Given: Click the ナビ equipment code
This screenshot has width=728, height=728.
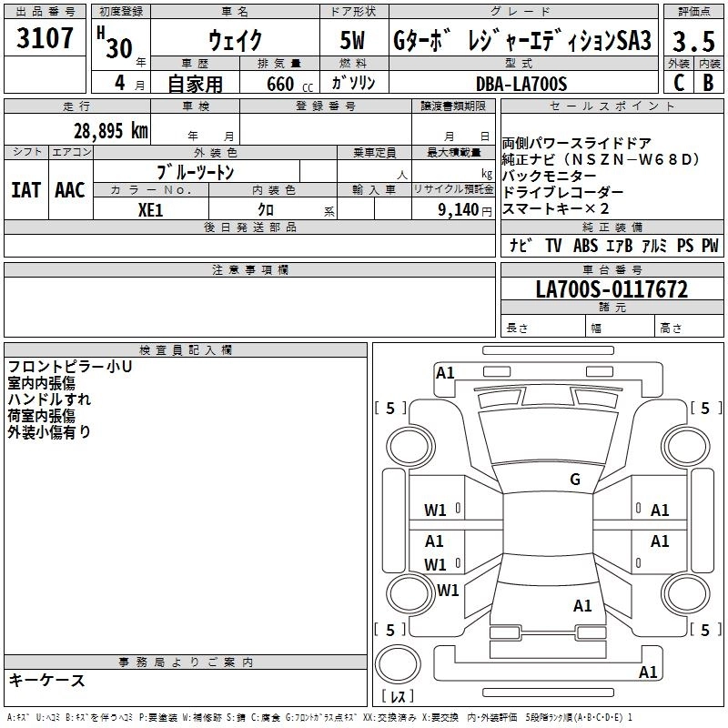Looking at the screenshot, I should [x=521, y=245].
